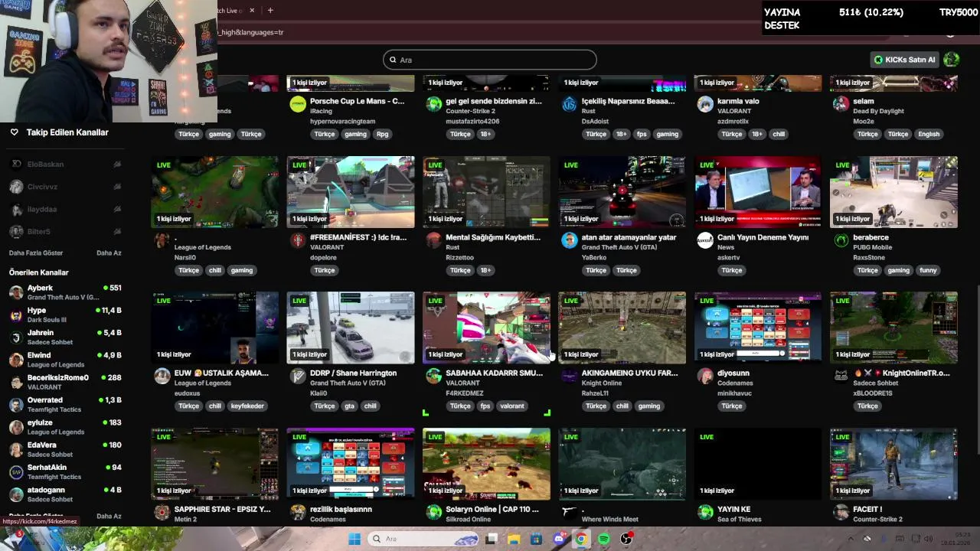
Task: Open Discord from the taskbar
Action: point(559,539)
